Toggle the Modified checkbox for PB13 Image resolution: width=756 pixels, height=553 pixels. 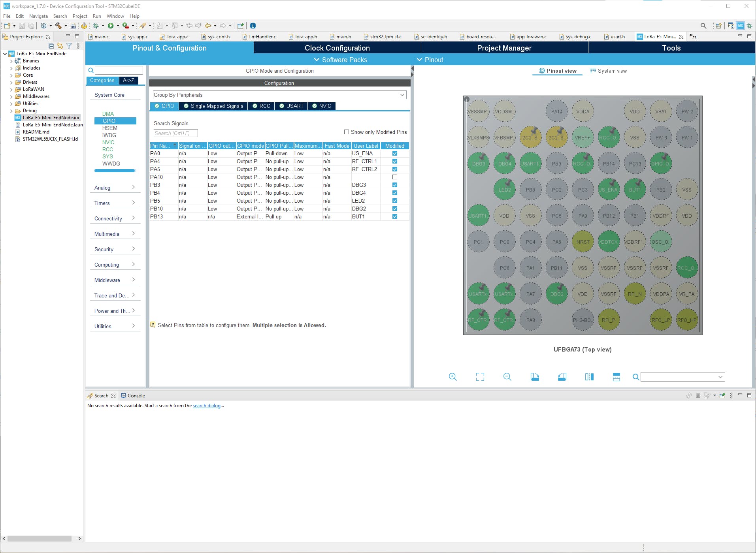tap(395, 216)
